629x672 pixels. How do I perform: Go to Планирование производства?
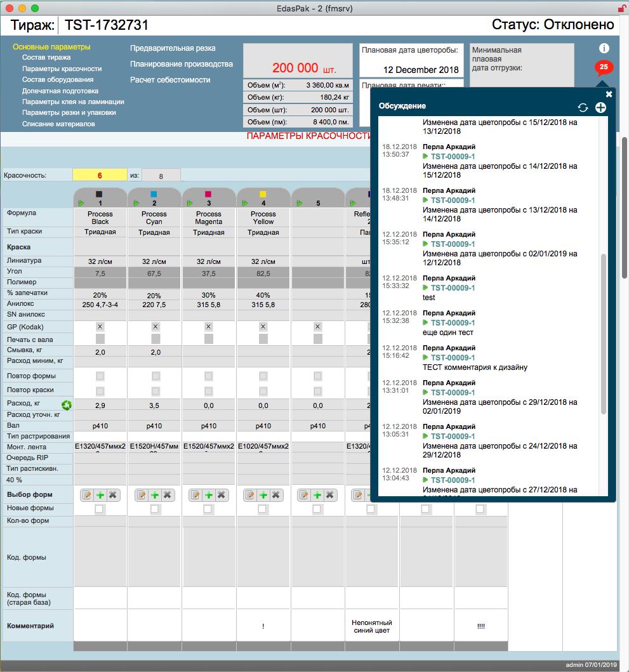(x=182, y=64)
